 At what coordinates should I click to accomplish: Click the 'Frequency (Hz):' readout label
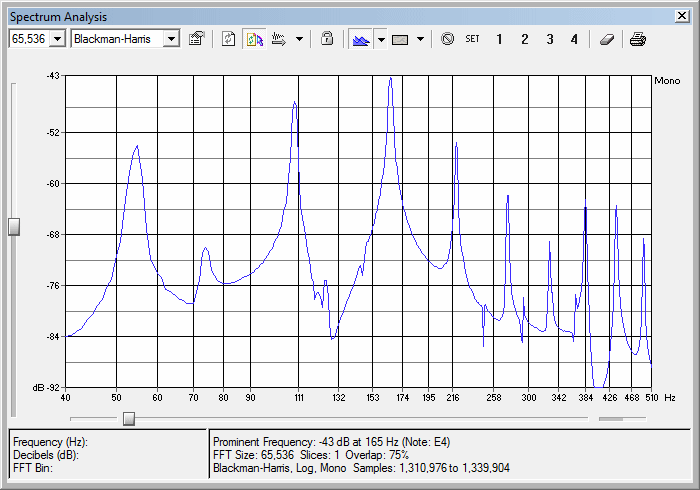point(50,442)
